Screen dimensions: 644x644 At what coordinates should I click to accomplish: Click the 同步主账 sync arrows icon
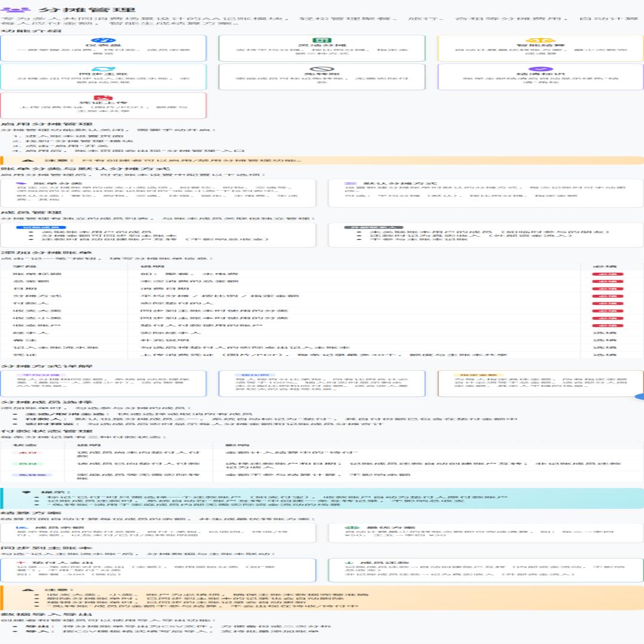coord(103,69)
